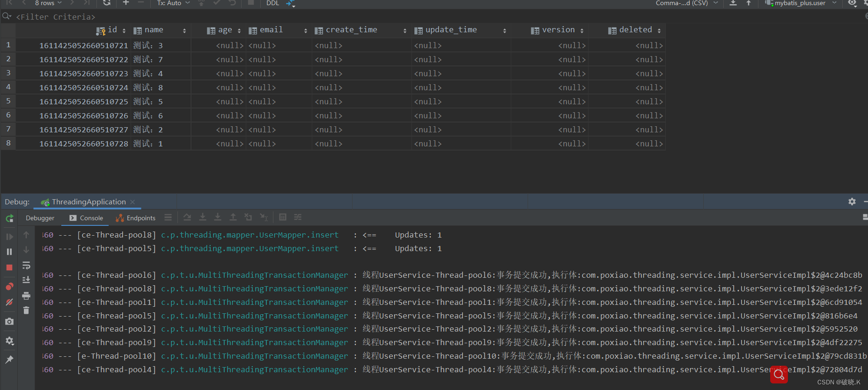
Task: Take a thread dump with camera icon
Action: [9, 322]
